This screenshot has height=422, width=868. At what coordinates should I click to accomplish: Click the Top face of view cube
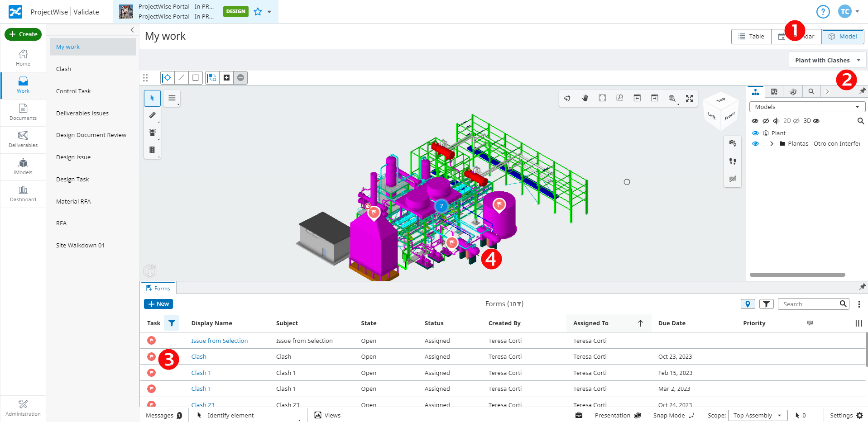coord(721,100)
